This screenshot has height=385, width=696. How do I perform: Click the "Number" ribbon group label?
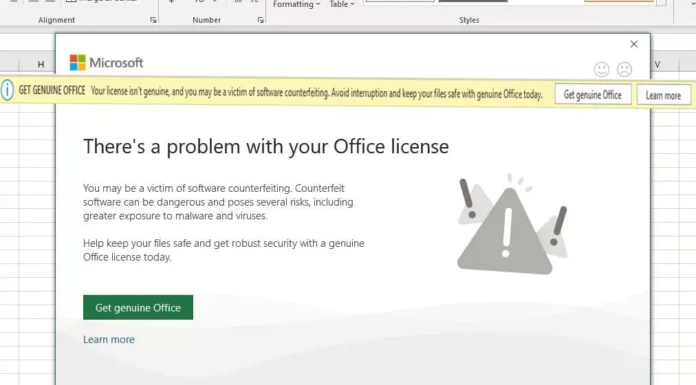(206, 20)
